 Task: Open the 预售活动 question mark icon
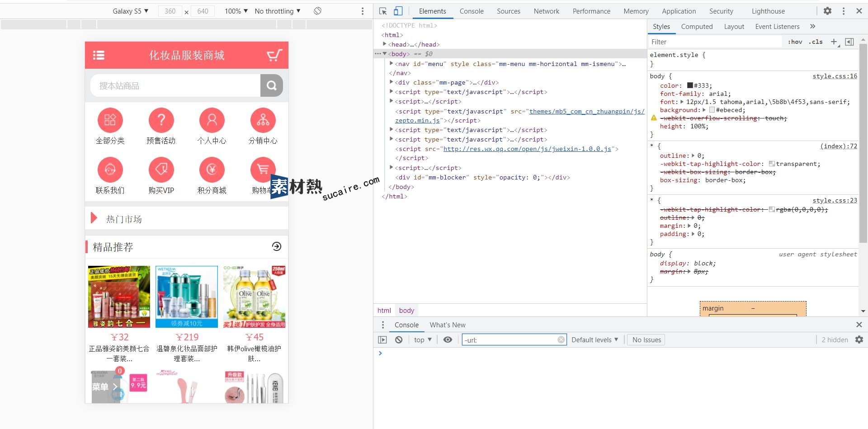coord(161,120)
